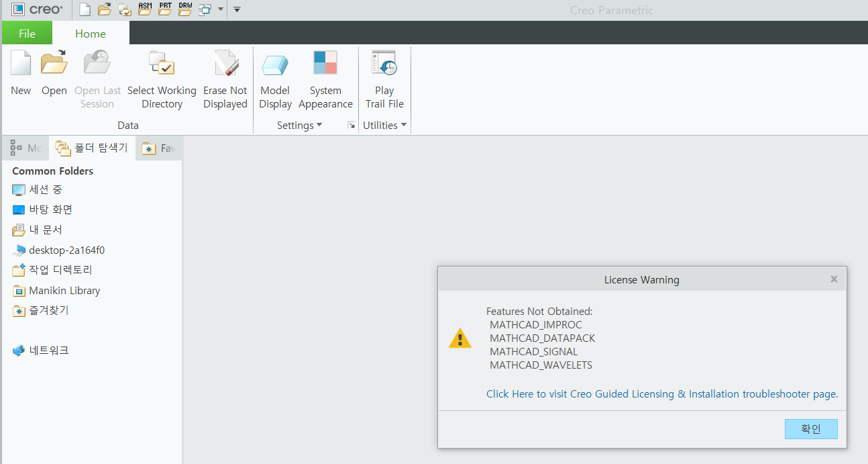The width and height of the screenshot is (868, 464).
Task: Click the MATHCAD_DATAPACK text line
Action: pos(543,338)
